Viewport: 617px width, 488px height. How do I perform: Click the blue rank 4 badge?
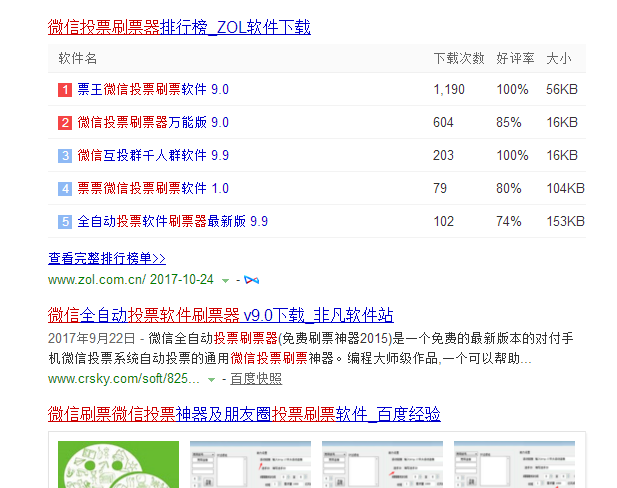click(x=65, y=189)
